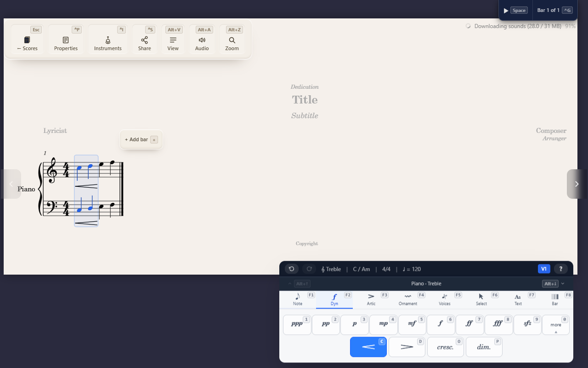The width and height of the screenshot is (588, 368).
Task: Switch to the Note tab
Action: point(298,299)
